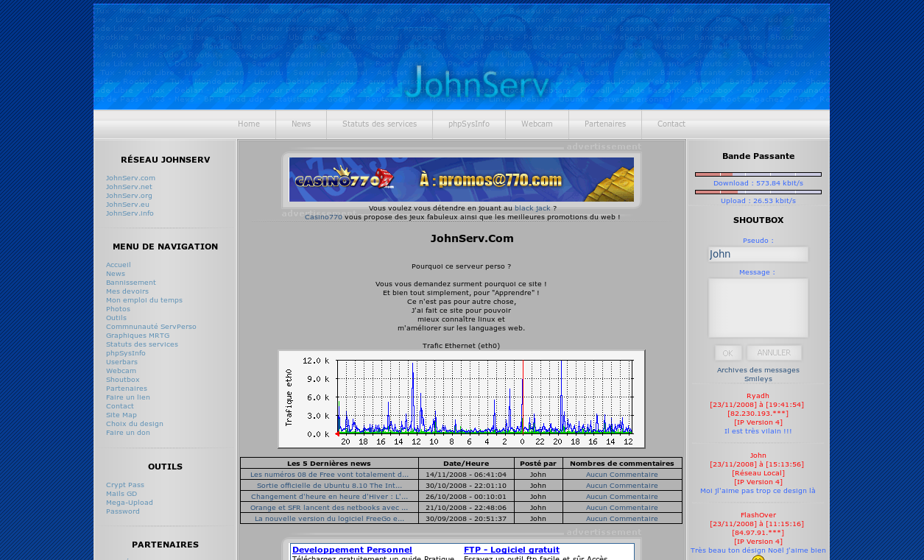Read news 'Orange et SFR lancent des netbooks'
924x560 pixels.
click(329, 508)
